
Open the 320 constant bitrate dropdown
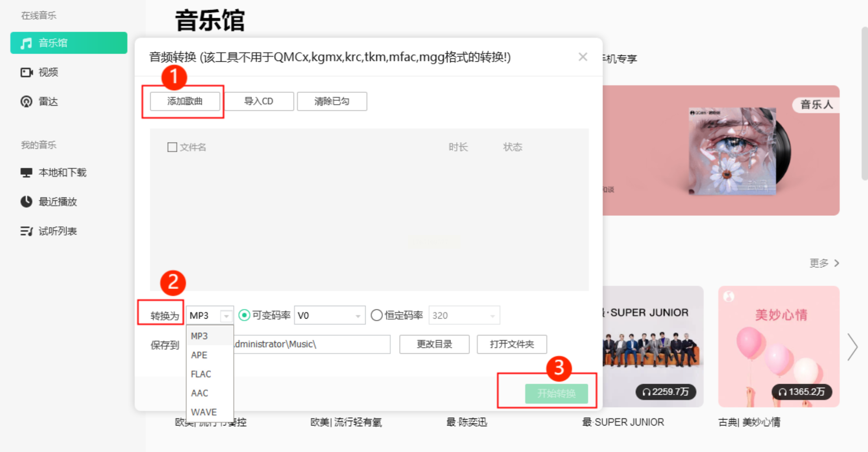(492, 316)
